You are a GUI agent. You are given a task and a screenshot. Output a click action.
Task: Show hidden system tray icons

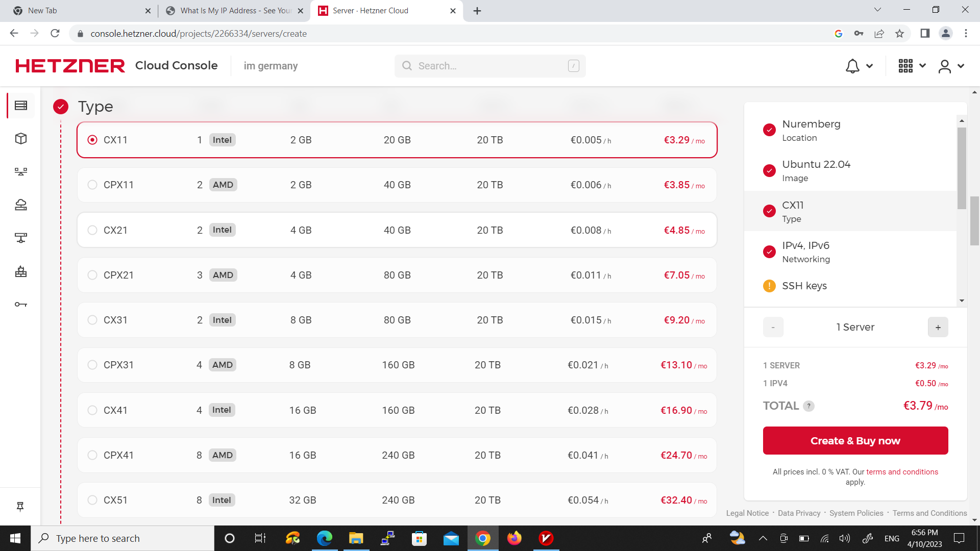[763, 538]
